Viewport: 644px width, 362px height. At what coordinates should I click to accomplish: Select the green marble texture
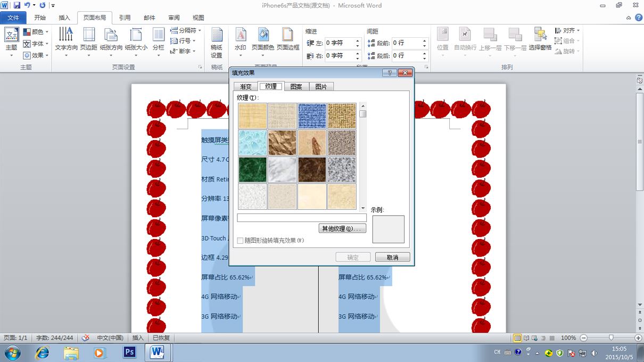pos(252,170)
